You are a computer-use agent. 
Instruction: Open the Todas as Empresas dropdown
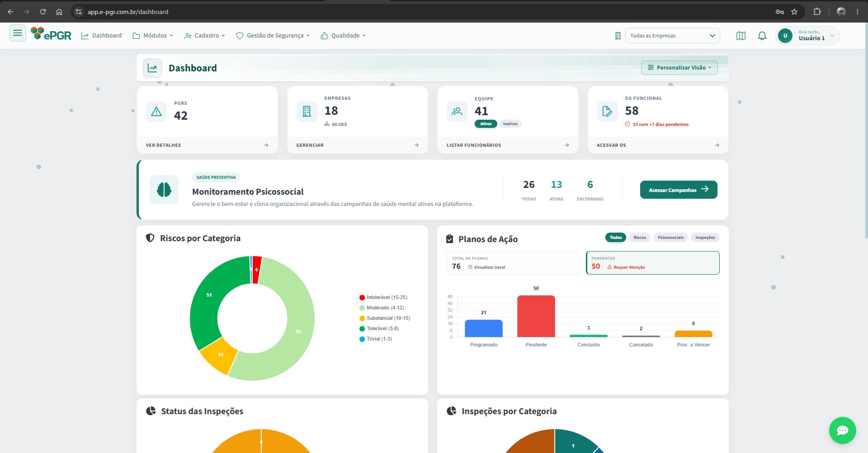pyautogui.click(x=672, y=36)
